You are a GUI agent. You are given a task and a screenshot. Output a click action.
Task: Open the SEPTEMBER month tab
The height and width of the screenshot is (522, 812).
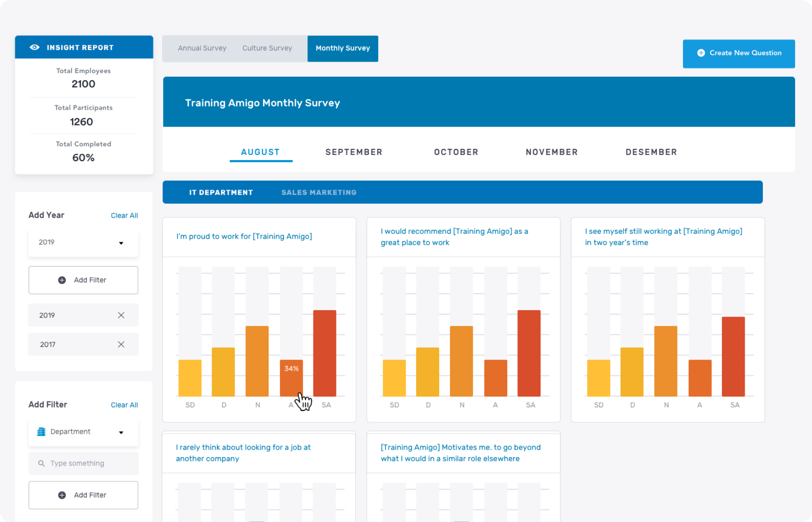[x=354, y=152]
